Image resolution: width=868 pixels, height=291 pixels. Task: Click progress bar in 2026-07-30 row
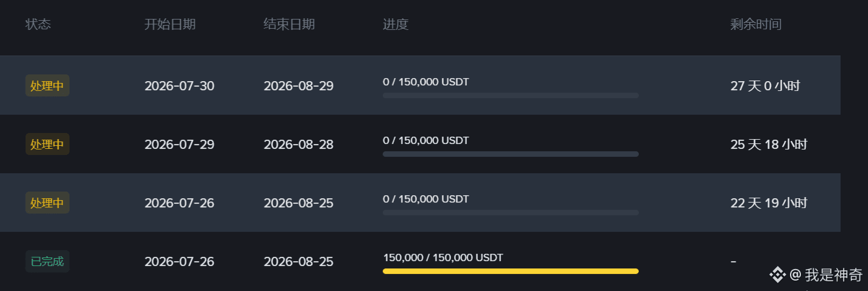[511, 96]
